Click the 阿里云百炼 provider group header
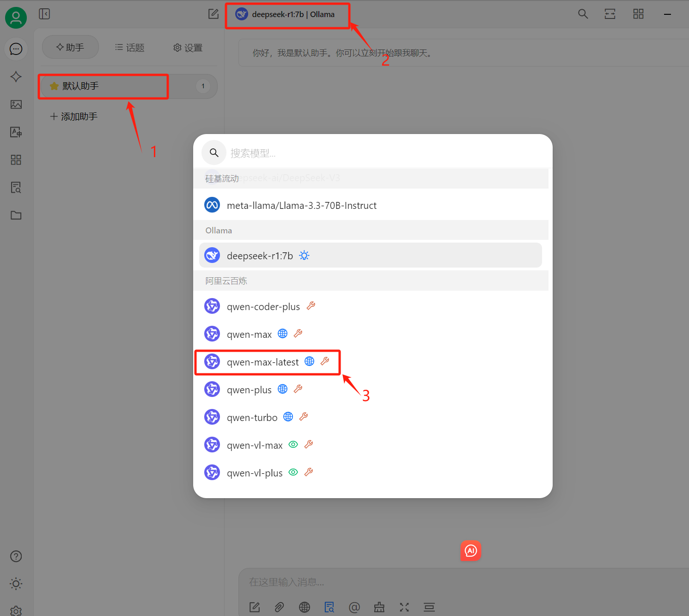This screenshot has height=616, width=689. click(x=371, y=281)
